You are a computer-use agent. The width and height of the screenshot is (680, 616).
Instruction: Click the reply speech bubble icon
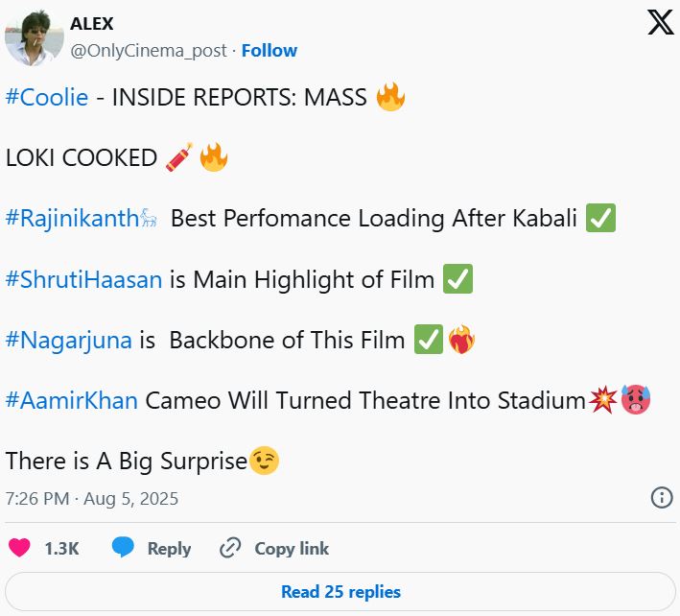123,548
